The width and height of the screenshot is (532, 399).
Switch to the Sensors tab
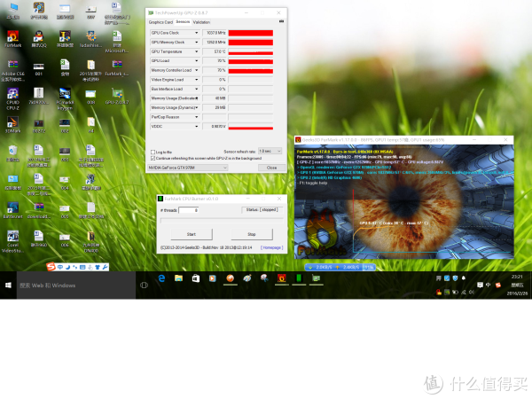183,21
